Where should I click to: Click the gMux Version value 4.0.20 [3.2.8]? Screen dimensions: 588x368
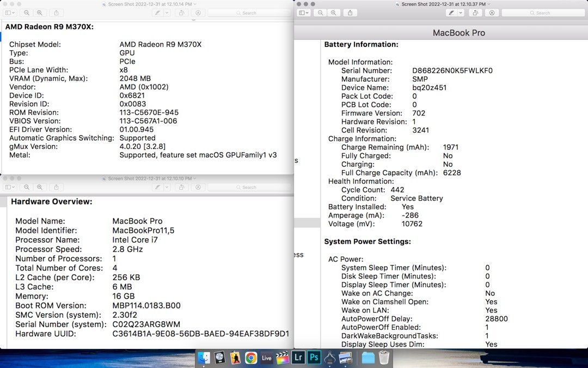point(143,147)
